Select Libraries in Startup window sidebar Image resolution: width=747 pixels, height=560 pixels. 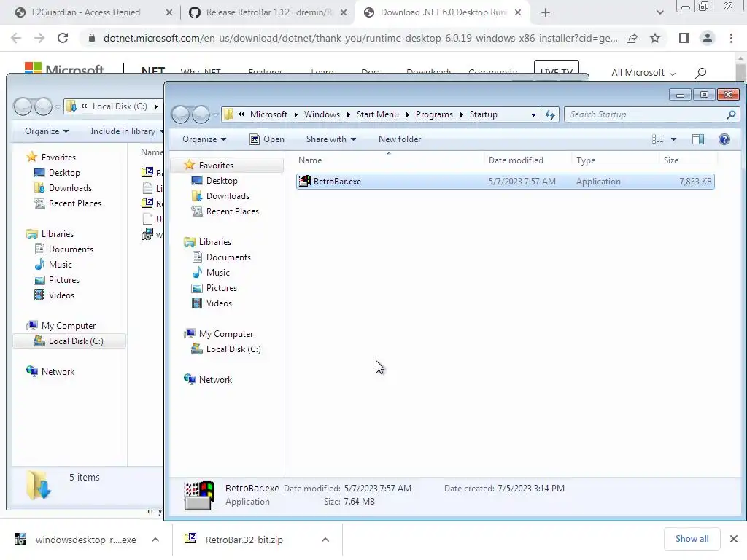215,242
